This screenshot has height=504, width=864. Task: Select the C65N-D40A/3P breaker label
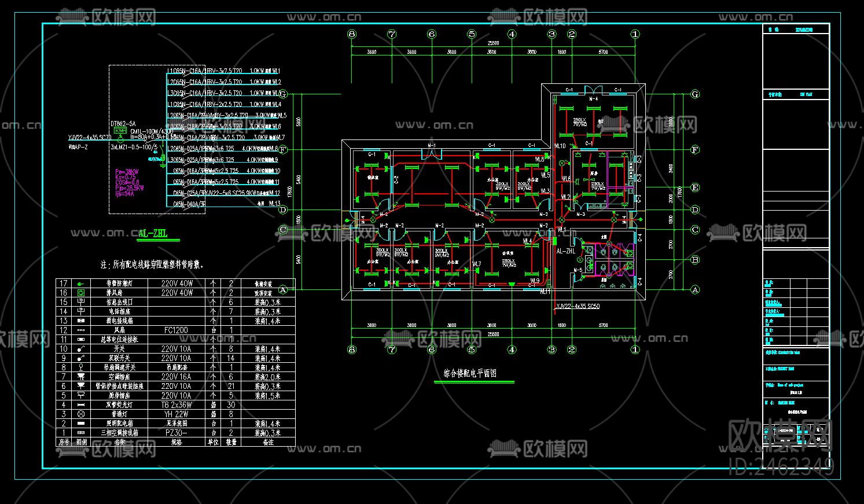(189, 204)
